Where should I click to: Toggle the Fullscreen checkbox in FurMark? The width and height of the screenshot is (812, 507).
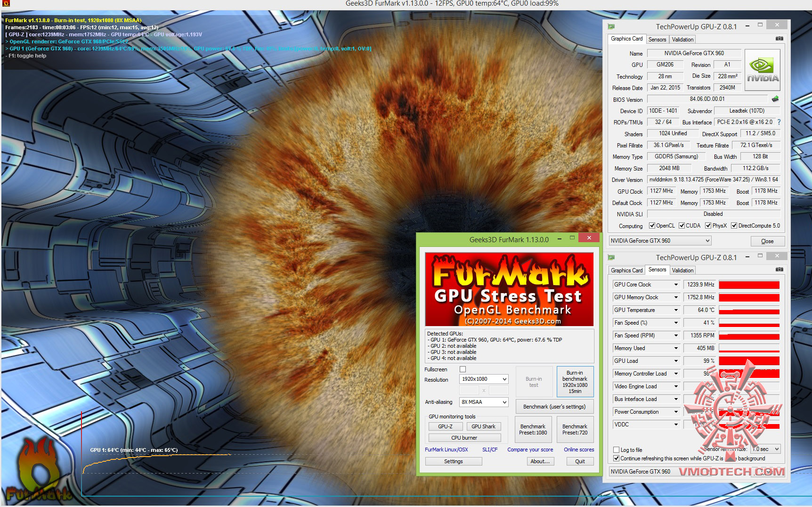tap(463, 369)
